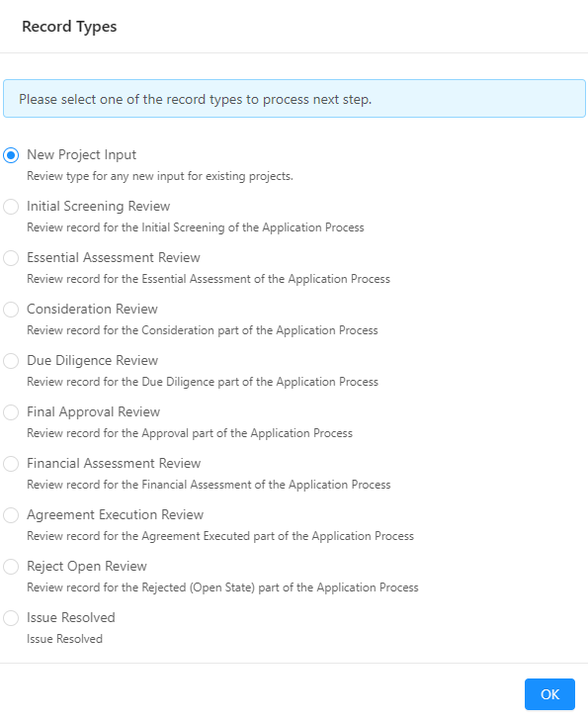This screenshot has height=722, width=588.
Task: Pick Agreement Execution Review radio button
Action: tap(11, 515)
